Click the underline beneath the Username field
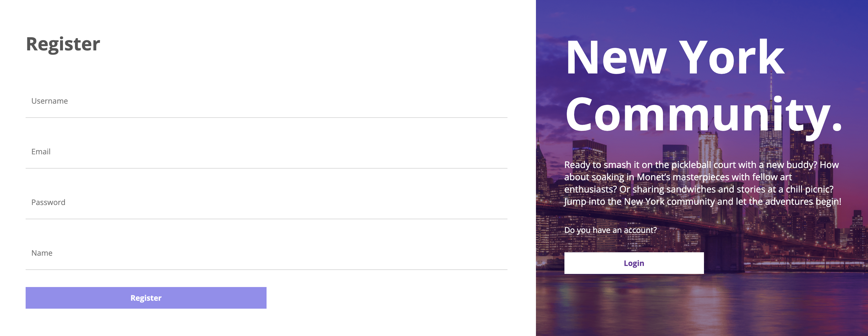 (x=266, y=118)
